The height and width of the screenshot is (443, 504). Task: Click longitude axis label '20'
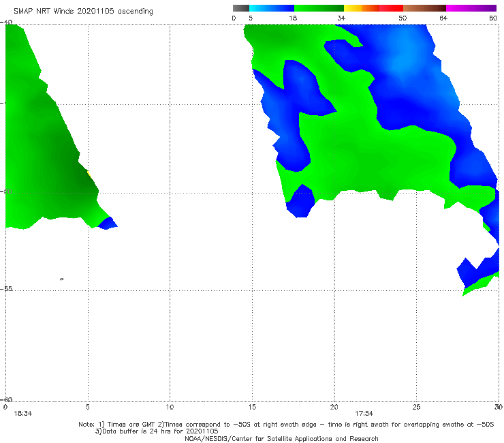tap(334, 408)
